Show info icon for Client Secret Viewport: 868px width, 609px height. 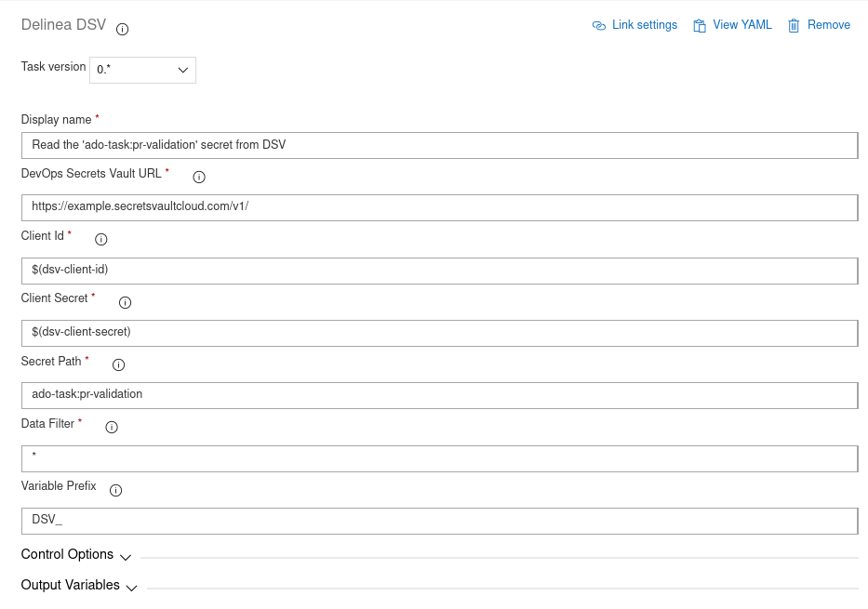pyautogui.click(x=125, y=302)
